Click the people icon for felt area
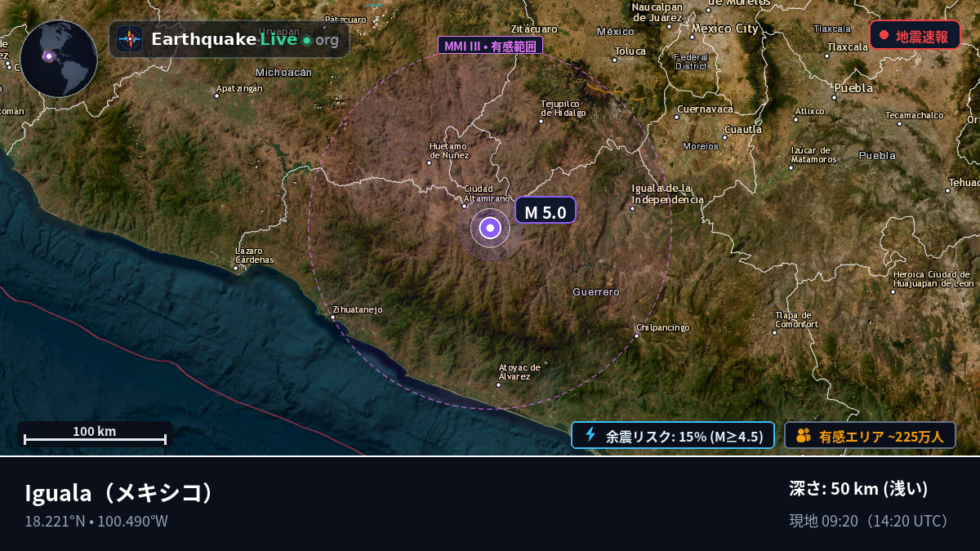Image resolution: width=980 pixels, height=551 pixels. [x=804, y=436]
